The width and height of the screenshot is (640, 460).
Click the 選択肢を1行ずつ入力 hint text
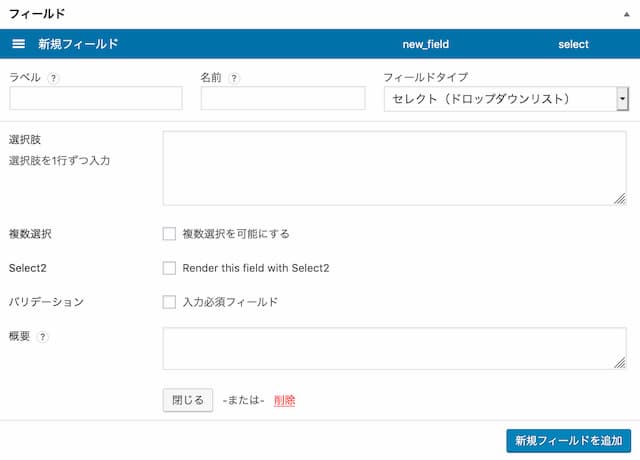(x=60, y=160)
